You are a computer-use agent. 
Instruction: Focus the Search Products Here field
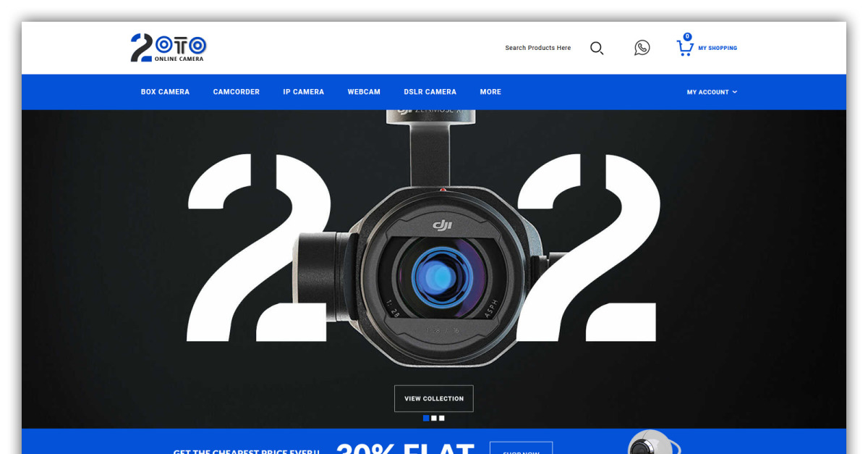[537, 48]
